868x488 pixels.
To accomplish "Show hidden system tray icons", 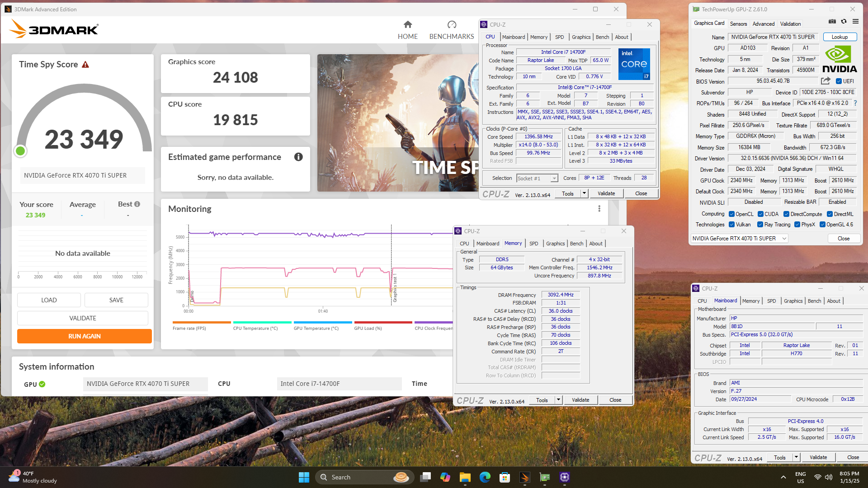I will pos(783,477).
